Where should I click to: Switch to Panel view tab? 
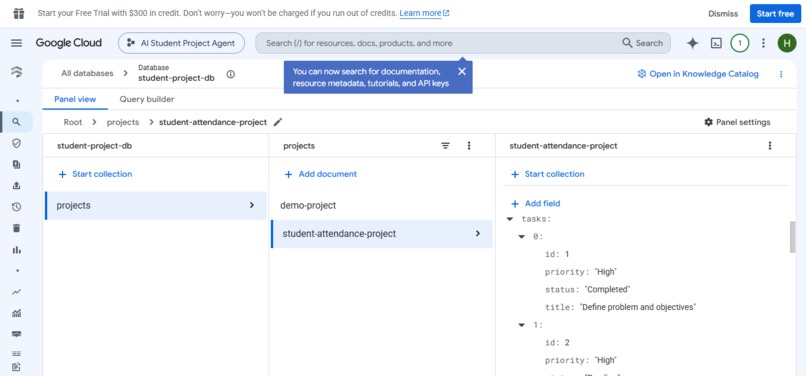tap(75, 99)
